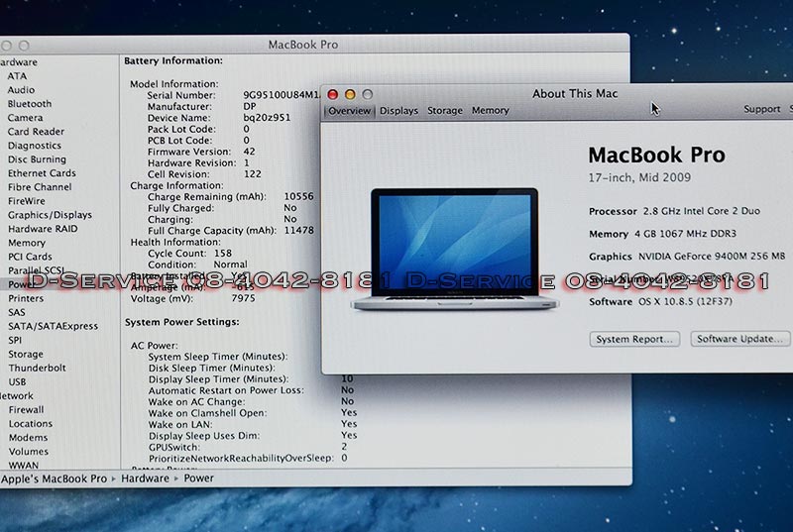The image size is (793, 532).
Task: Select the Network category in sidebar
Action: click(16, 395)
